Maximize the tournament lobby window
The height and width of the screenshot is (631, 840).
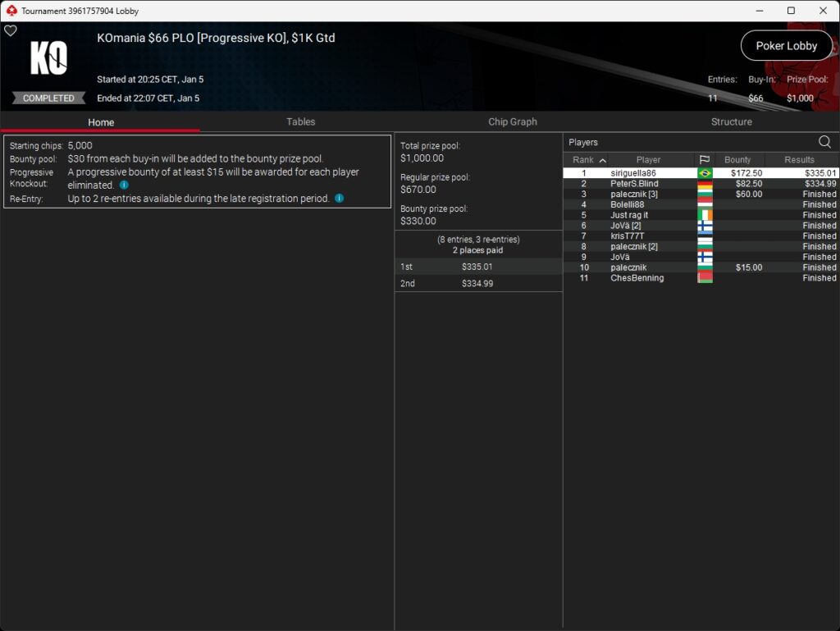(791, 11)
